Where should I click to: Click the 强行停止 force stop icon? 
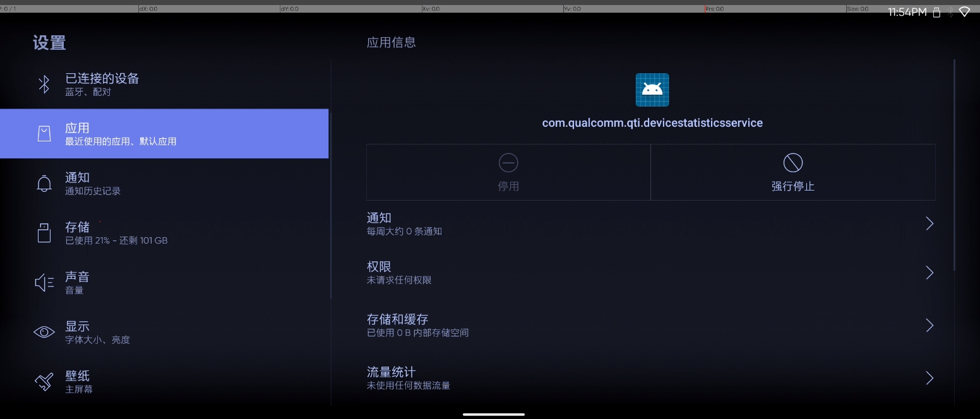(x=793, y=163)
